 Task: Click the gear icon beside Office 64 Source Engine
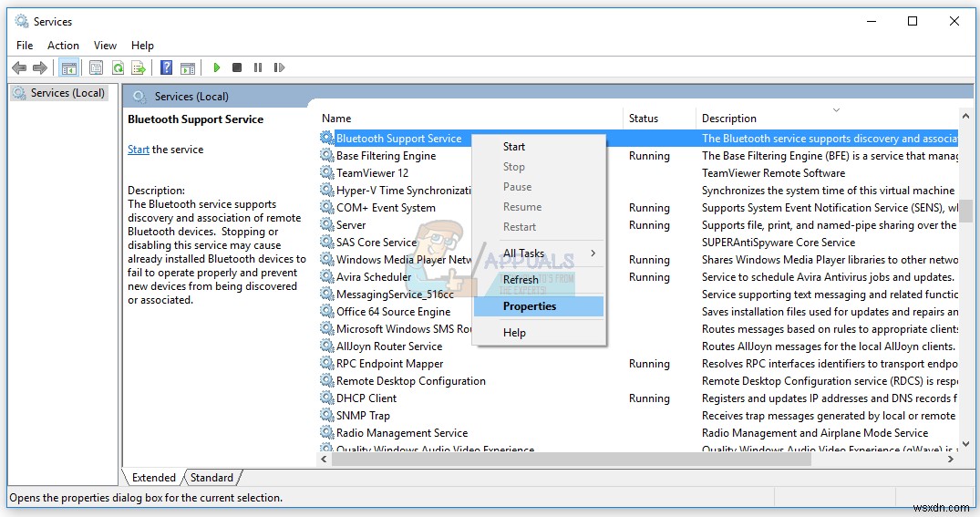(327, 311)
